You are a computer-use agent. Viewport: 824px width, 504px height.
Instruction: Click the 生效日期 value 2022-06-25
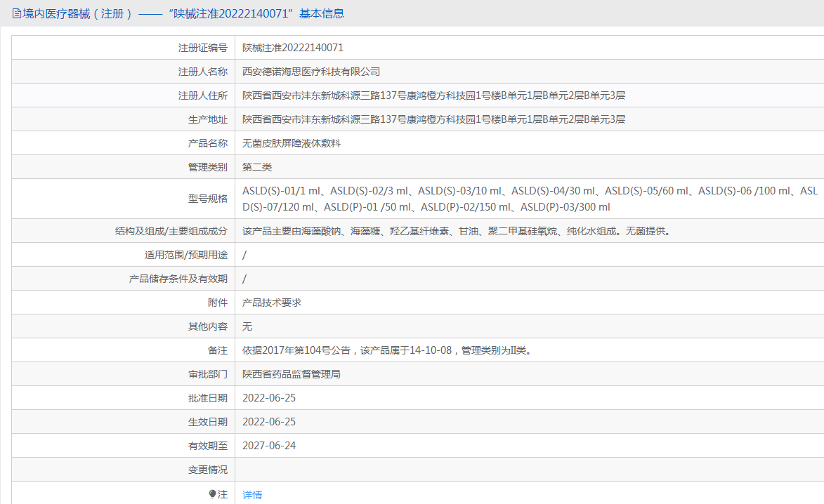[x=269, y=422]
